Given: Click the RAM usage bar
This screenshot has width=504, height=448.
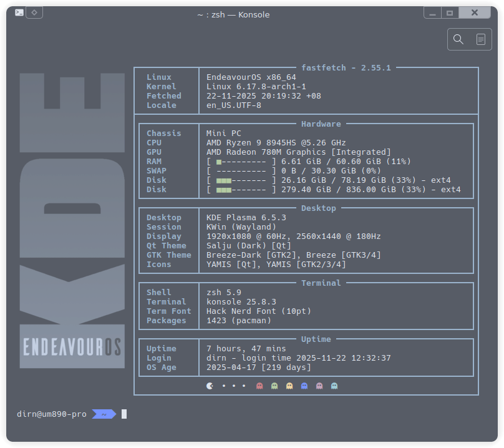Looking at the screenshot, I should pyautogui.click(x=241, y=162).
